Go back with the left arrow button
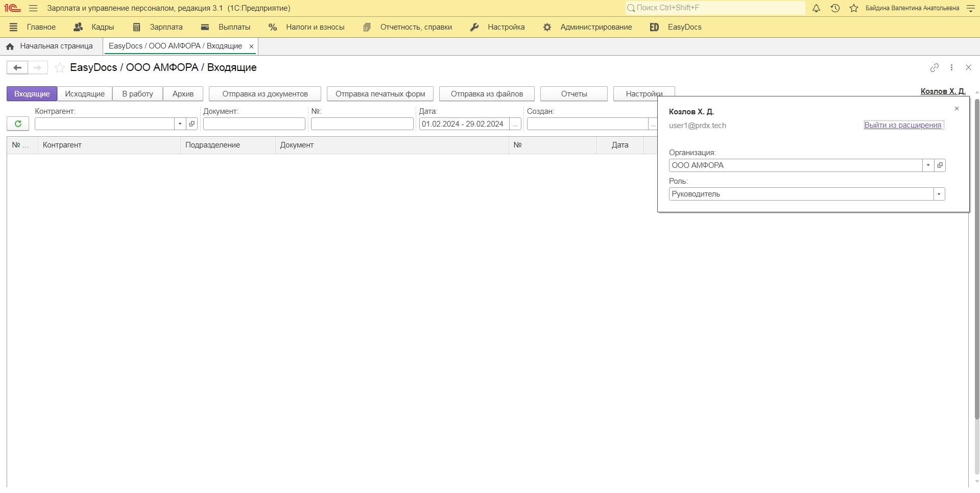 (x=17, y=67)
